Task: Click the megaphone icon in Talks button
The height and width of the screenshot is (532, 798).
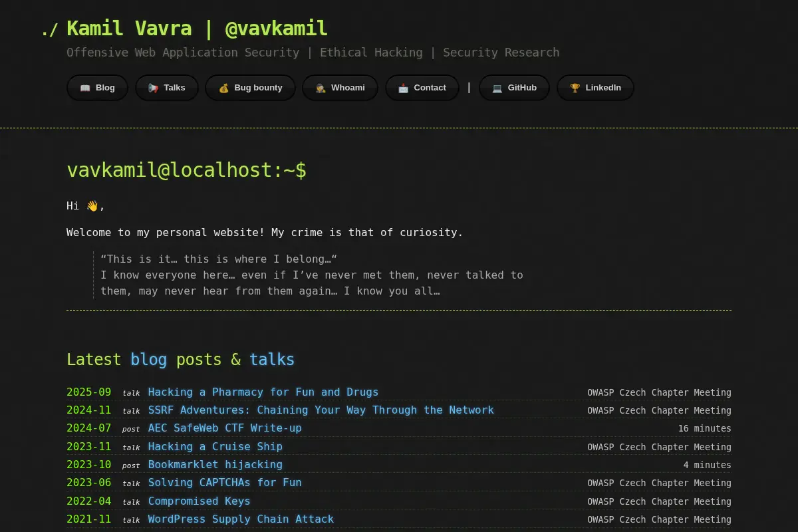Action: (154, 88)
